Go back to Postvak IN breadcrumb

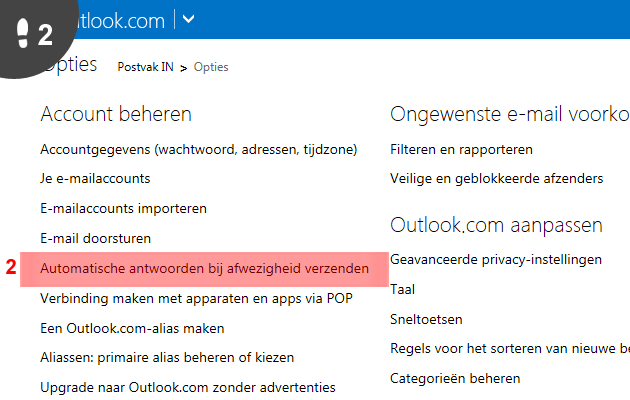pos(145,67)
